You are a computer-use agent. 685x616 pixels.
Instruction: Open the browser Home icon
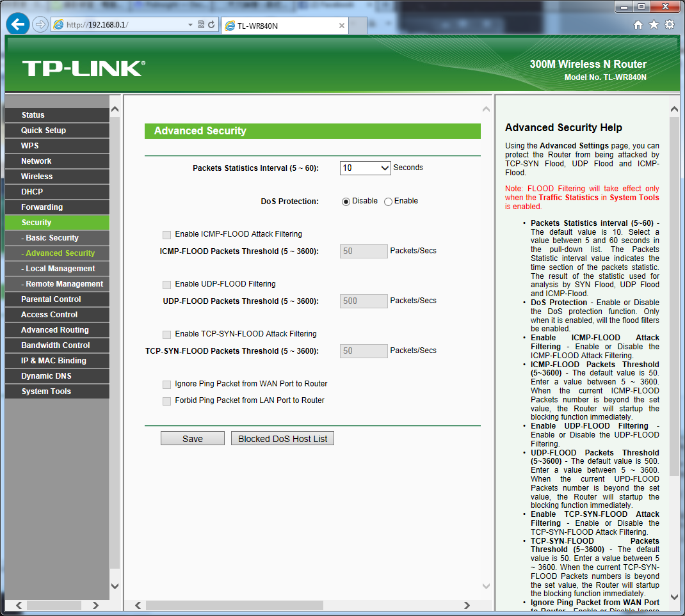(638, 25)
